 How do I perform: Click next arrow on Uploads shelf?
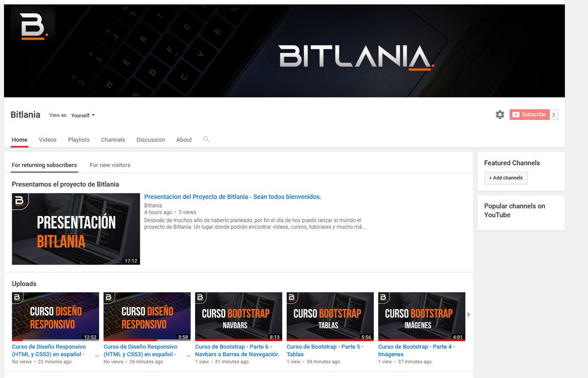468,314
